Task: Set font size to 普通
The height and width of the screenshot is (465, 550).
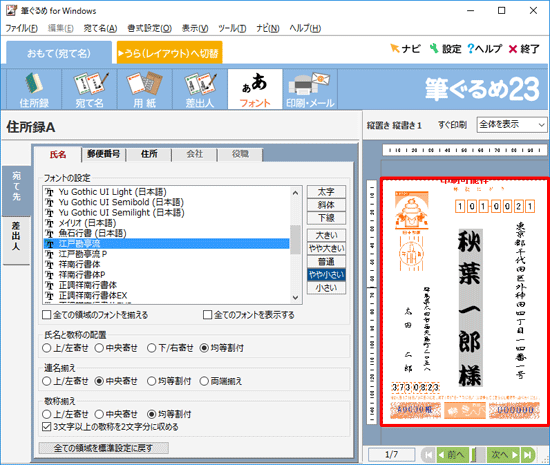Action: (x=326, y=262)
